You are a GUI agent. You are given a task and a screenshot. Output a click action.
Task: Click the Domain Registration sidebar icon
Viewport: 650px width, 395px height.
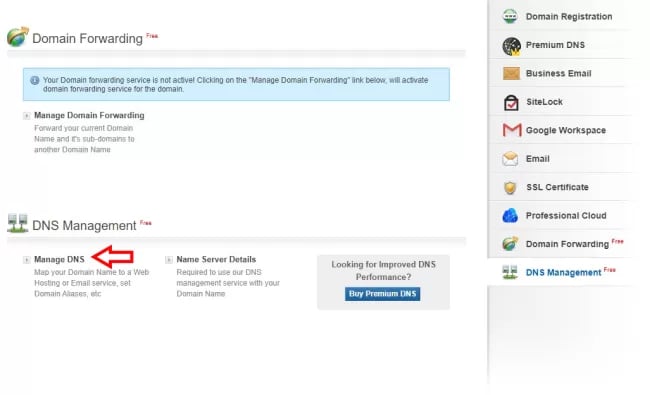(x=510, y=16)
